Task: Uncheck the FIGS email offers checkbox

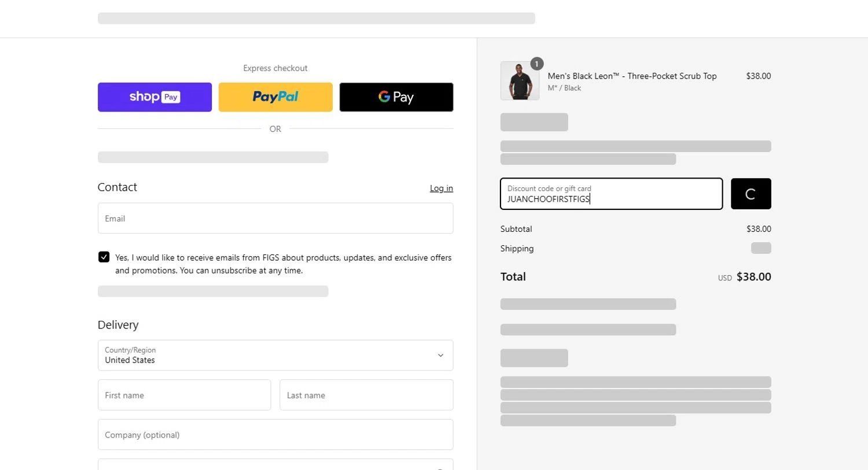Action: (x=104, y=257)
